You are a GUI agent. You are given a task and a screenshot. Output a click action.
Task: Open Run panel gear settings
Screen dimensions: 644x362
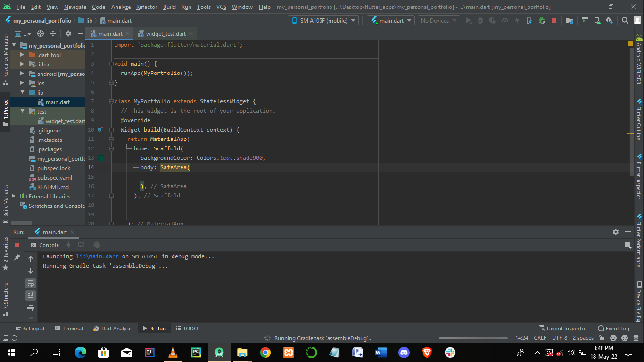pyautogui.click(x=615, y=232)
